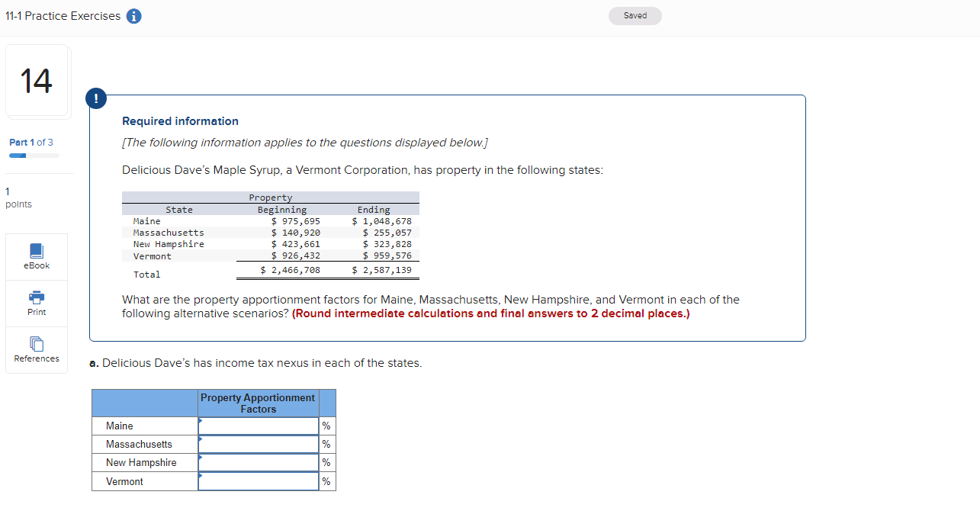This screenshot has height=527, width=980.
Task: Click the State column header in property table
Action: point(179,210)
